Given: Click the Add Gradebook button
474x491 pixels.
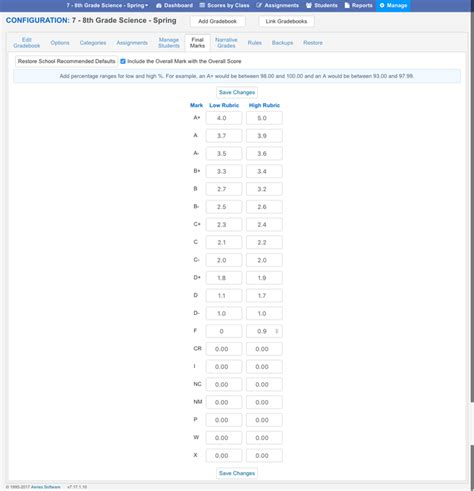Looking at the screenshot, I should click(x=217, y=21).
